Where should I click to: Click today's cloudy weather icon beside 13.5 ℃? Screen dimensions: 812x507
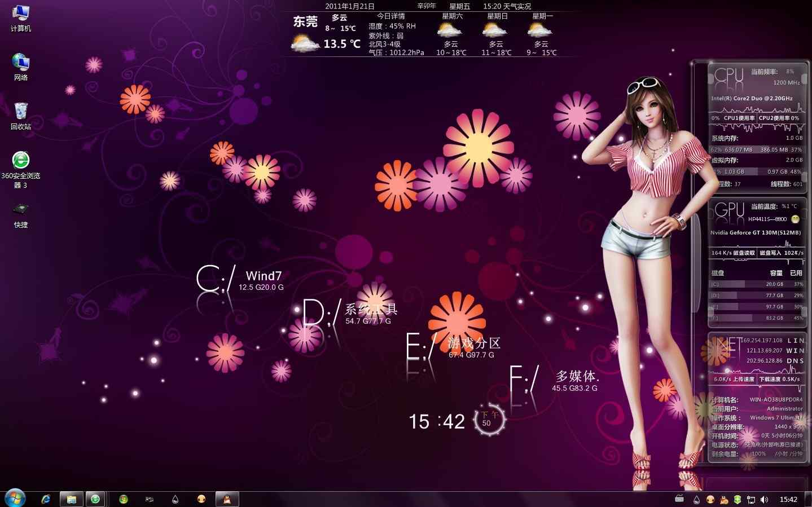point(305,43)
